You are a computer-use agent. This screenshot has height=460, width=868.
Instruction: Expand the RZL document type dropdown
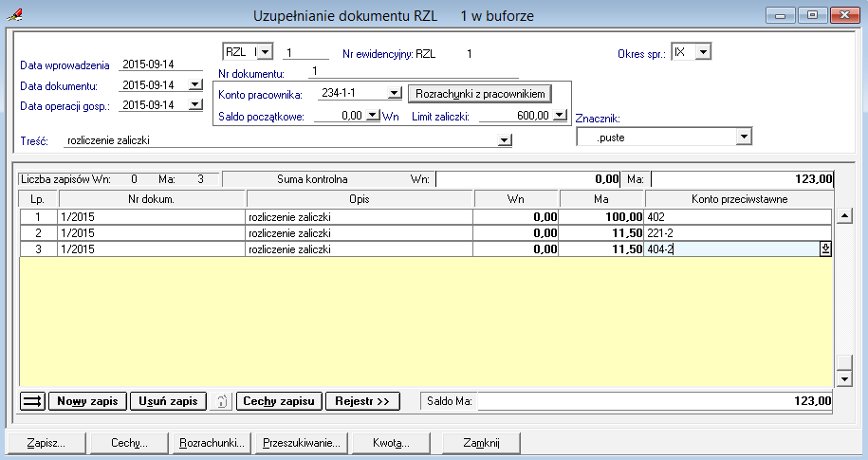[266, 52]
